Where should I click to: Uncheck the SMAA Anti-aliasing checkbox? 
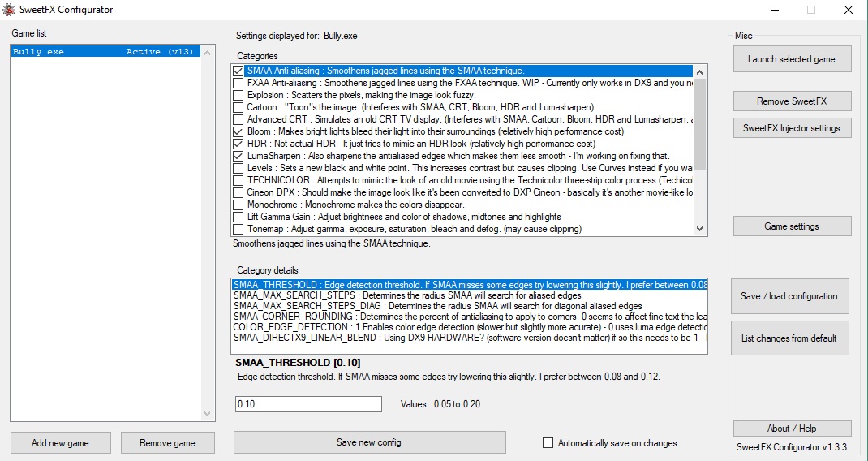238,71
